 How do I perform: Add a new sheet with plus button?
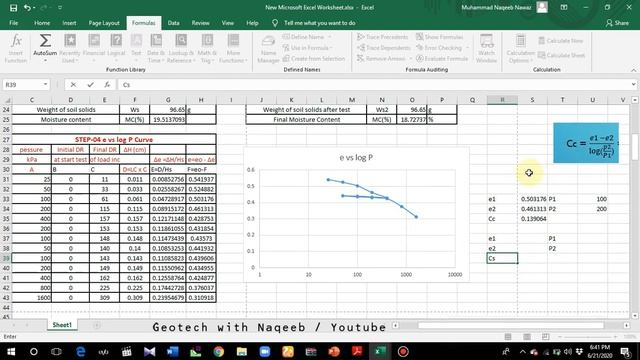97,325
